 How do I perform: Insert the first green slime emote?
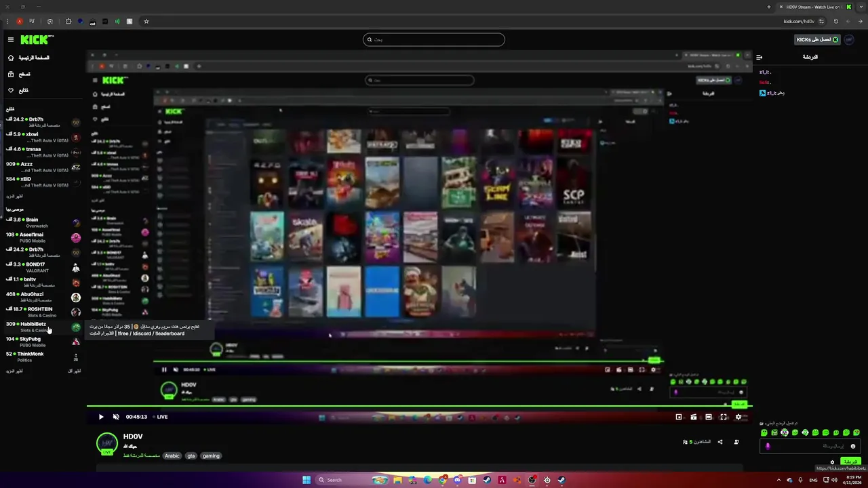click(764, 432)
